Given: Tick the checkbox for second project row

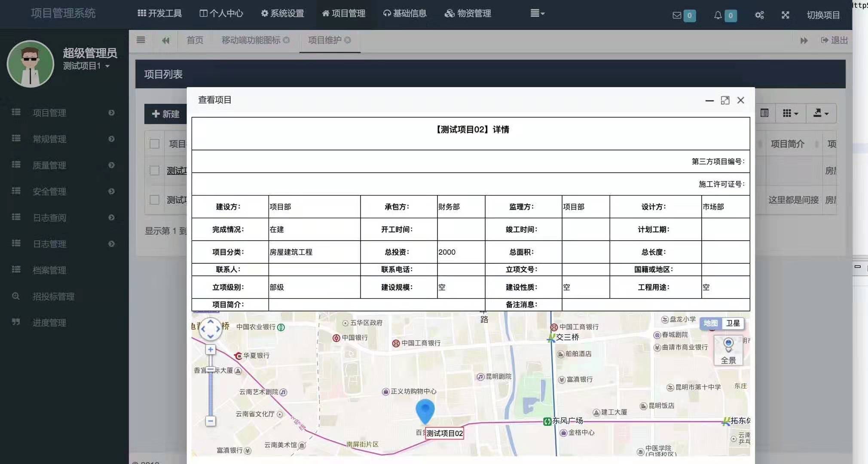Looking at the screenshot, I should coord(155,200).
